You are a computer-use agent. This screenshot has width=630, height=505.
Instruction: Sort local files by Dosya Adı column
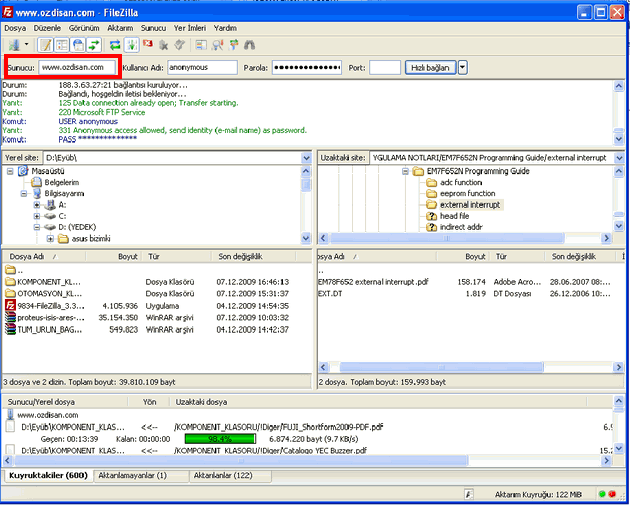(x=44, y=256)
